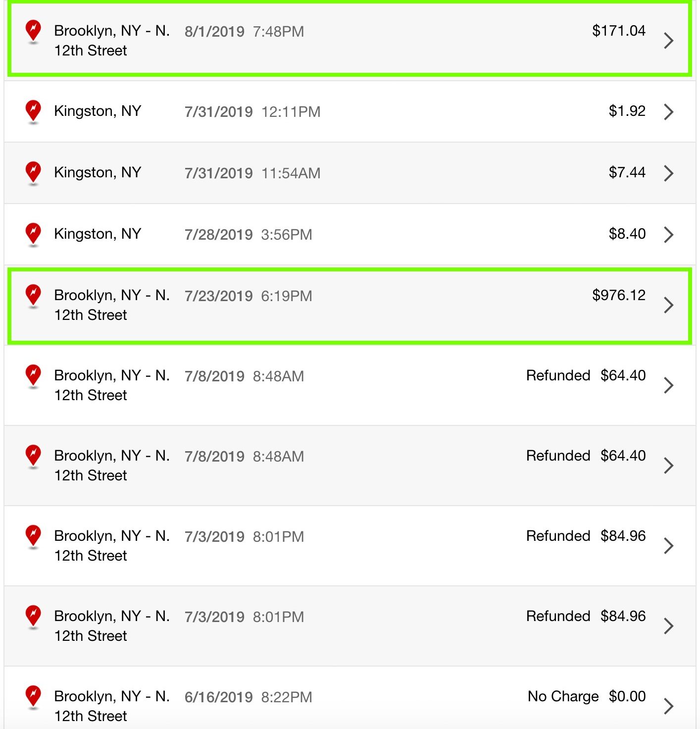Click the No Charge $0.00 label
The image size is (700, 729).
587,696
